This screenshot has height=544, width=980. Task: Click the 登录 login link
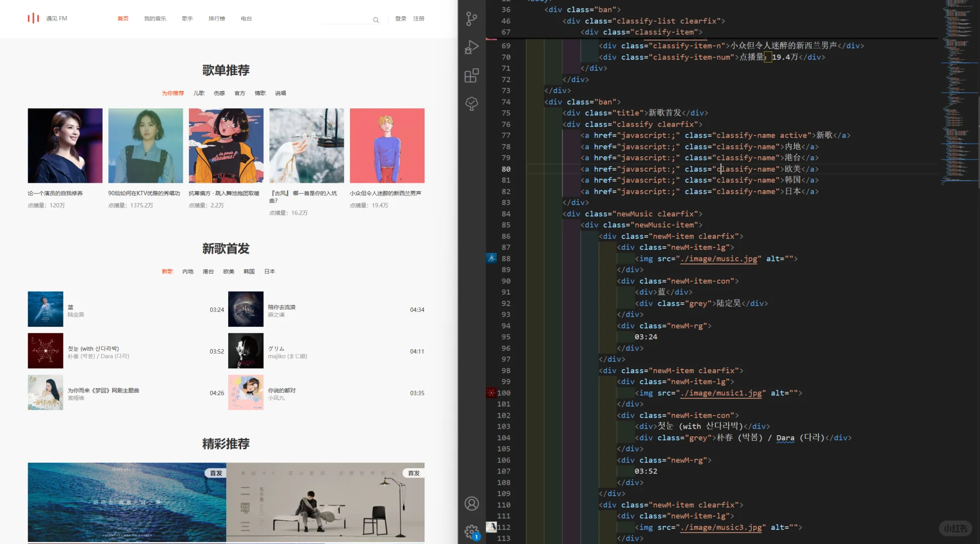[x=400, y=18]
